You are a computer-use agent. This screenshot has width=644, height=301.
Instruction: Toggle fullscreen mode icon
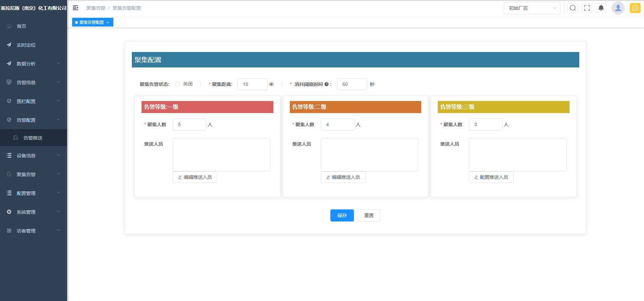coord(587,8)
